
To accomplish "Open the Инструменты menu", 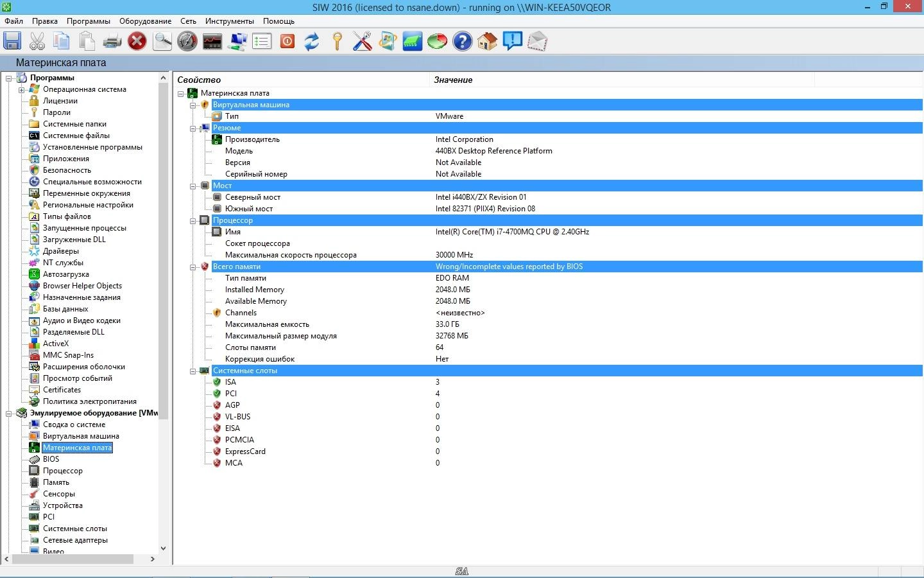I will [230, 21].
